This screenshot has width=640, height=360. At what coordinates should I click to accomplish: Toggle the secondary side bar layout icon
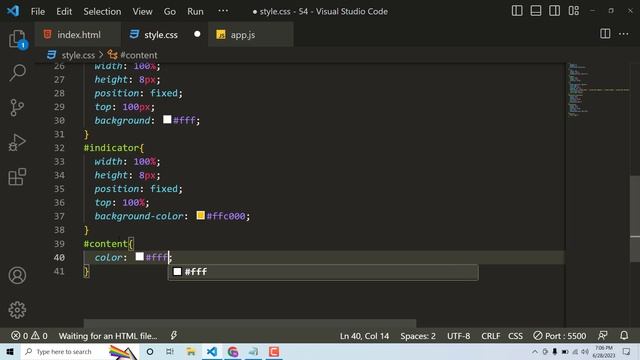555,11
